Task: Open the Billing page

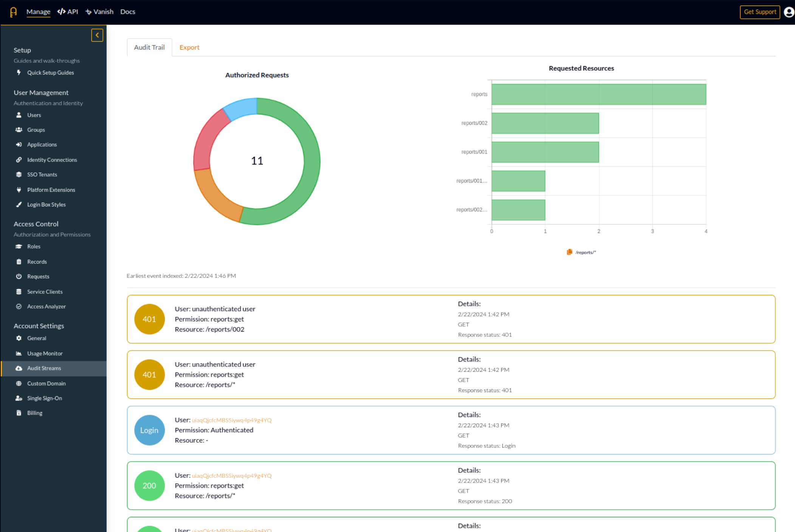Action: 34,413
